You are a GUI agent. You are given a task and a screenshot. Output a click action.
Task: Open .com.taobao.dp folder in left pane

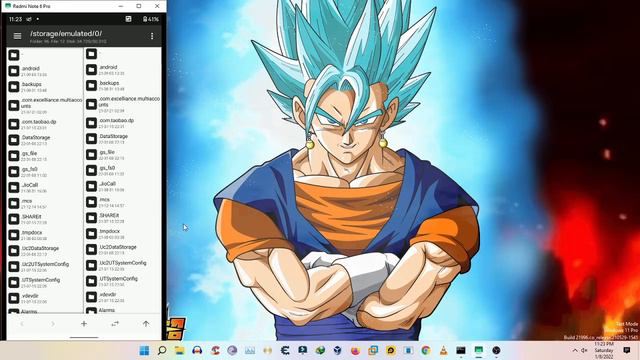[x=45, y=124]
